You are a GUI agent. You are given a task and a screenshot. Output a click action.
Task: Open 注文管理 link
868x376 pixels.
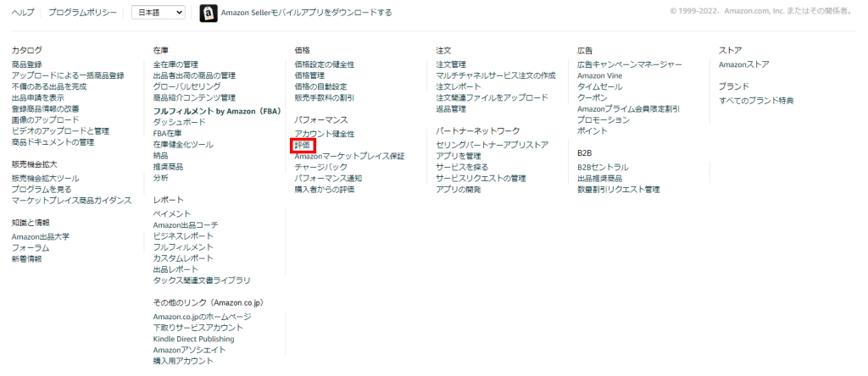(x=451, y=64)
